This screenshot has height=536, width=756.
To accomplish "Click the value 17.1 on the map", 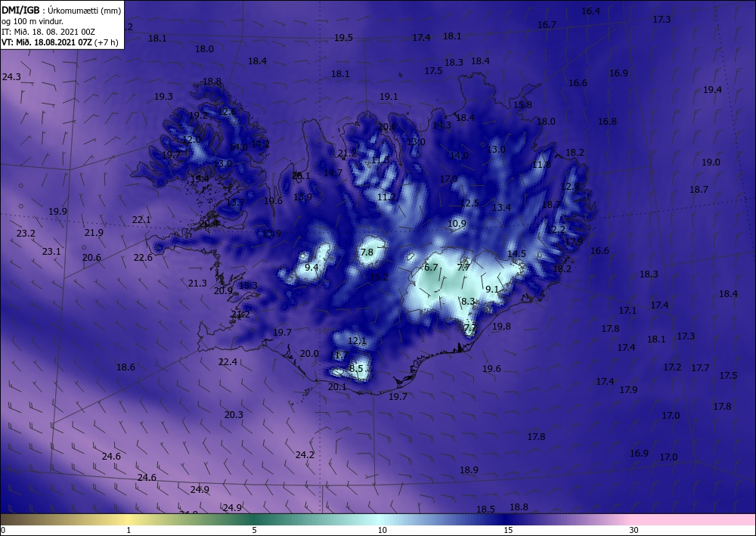I will click(x=627, y=311).
